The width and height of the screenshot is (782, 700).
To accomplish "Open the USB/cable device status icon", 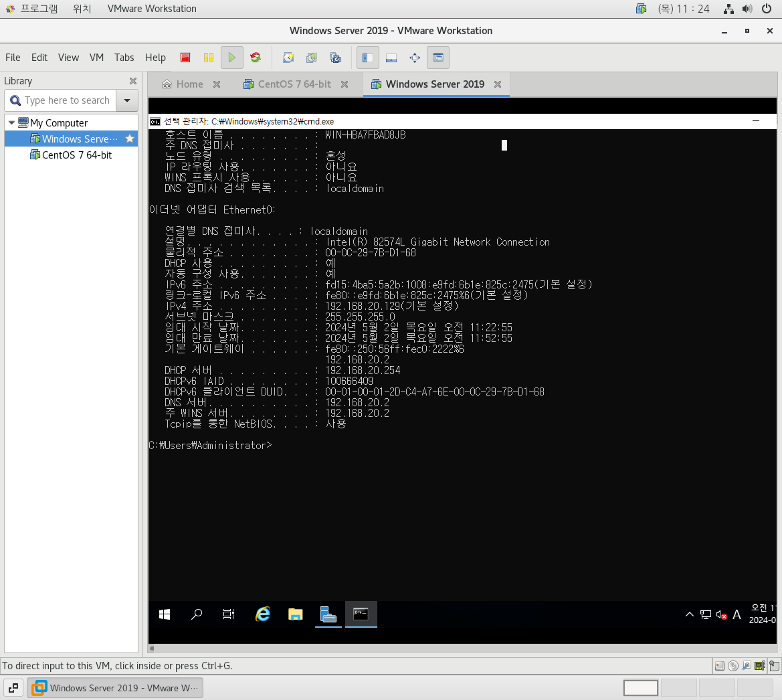I will (x=747, y=666).
